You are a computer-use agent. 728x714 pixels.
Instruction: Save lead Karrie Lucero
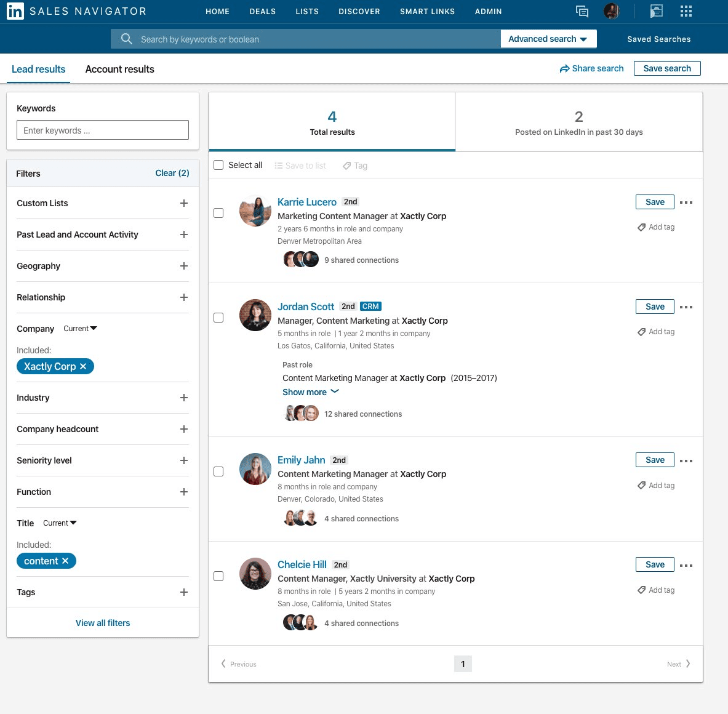coord(655,202)
